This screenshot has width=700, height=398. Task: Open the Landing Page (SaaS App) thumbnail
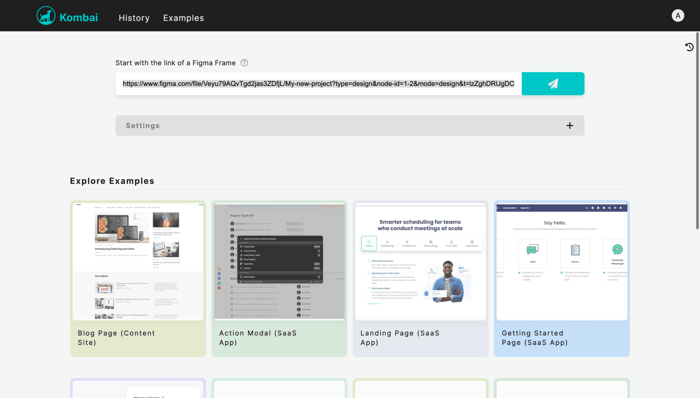tap(421, 262)
